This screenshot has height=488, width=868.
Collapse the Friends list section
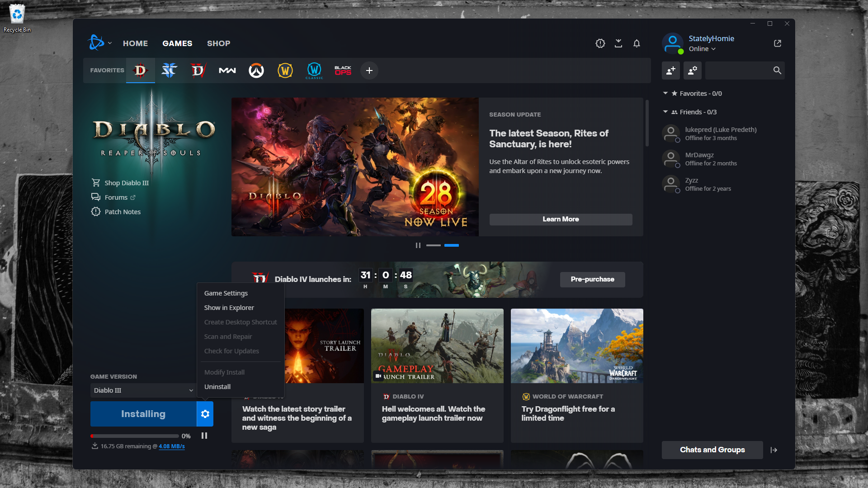665,112
